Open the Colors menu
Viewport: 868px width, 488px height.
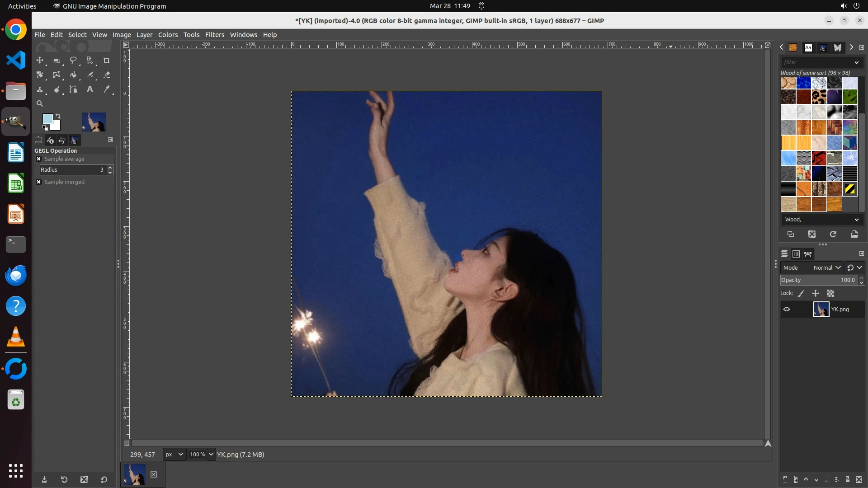click(x=168, y=35)
